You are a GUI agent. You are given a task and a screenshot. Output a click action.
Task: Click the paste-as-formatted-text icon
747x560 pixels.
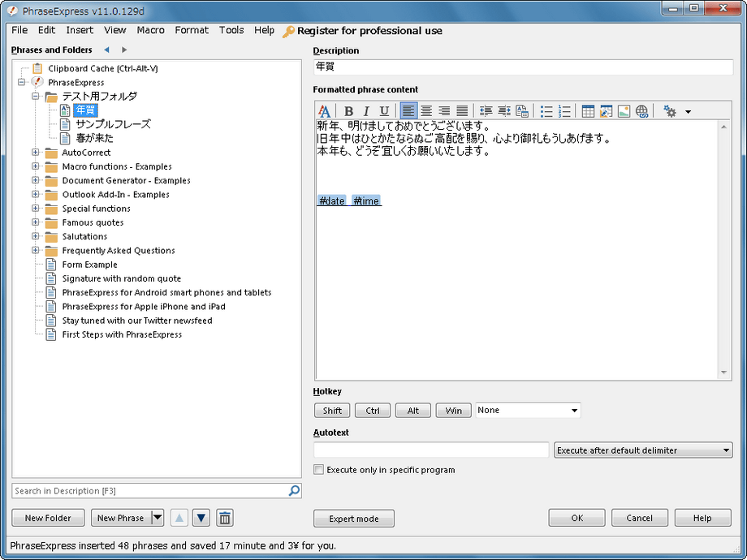tap(522, 111)
